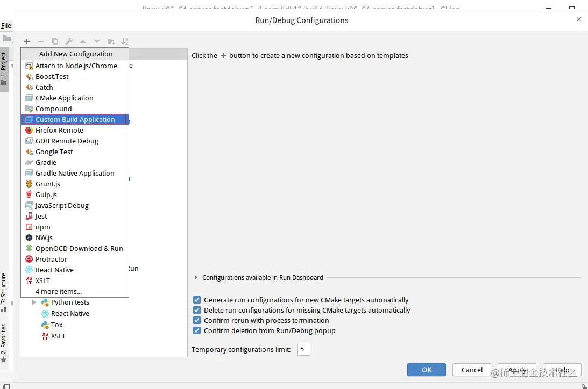Select GDB Remote Debug option

75,141
